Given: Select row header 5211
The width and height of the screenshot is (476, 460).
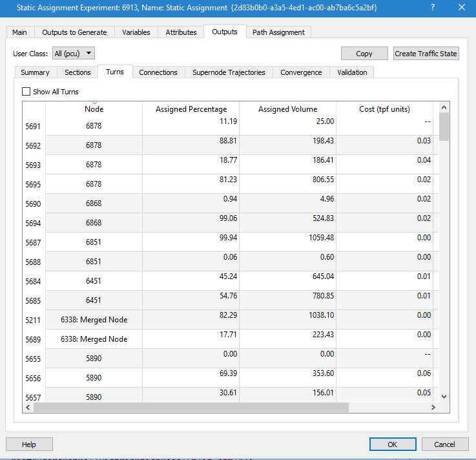Looking at the screenshot, I should pos(34,320).
